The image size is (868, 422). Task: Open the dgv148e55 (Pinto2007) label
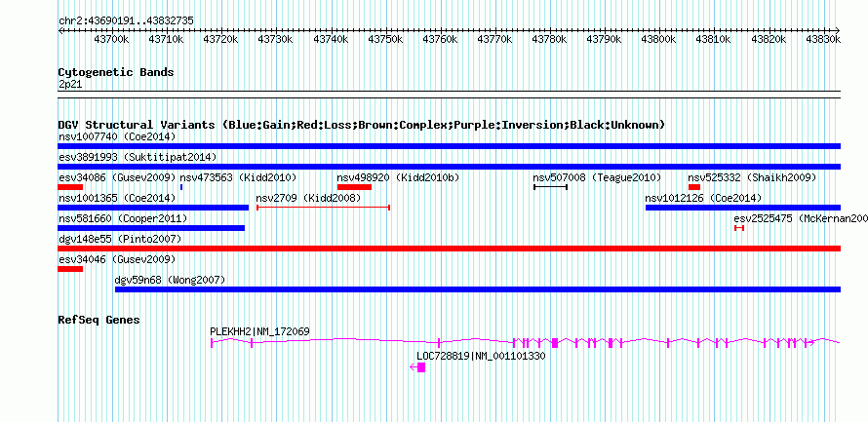coord(120,239)
